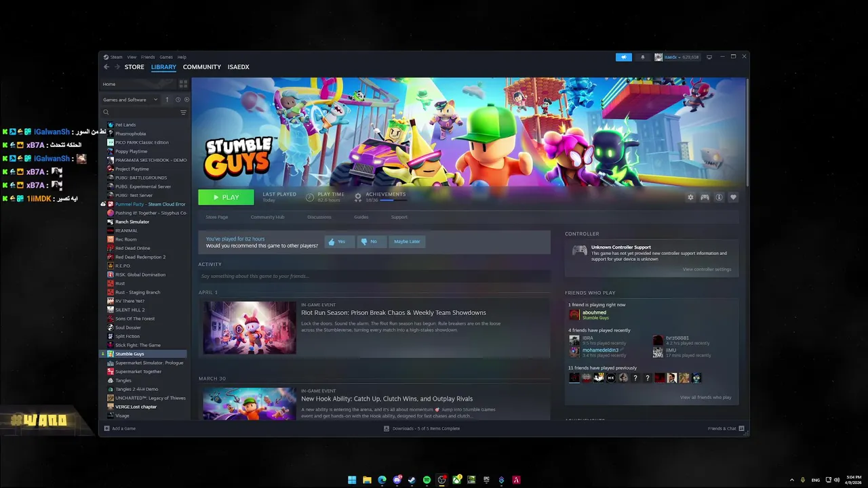
Task: Open the Steam menu
Action: [x=115, y=57]
